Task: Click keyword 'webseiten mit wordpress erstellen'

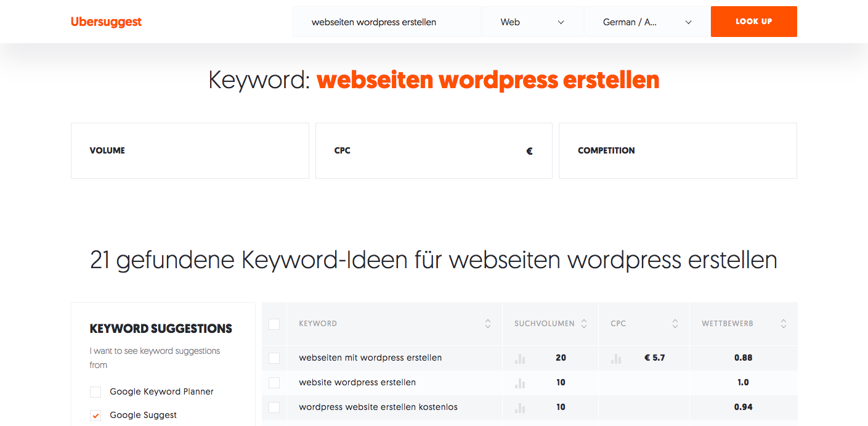Action: 370,358
